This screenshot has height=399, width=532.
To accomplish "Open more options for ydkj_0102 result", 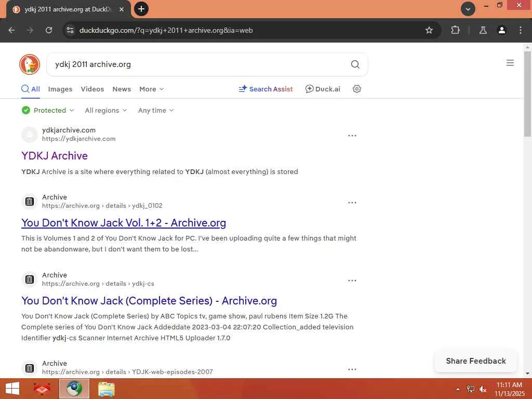I will [352, 203].
